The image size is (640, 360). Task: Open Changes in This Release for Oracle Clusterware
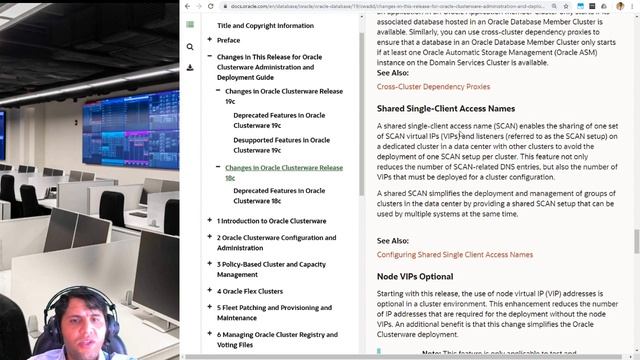coord(269,67)
